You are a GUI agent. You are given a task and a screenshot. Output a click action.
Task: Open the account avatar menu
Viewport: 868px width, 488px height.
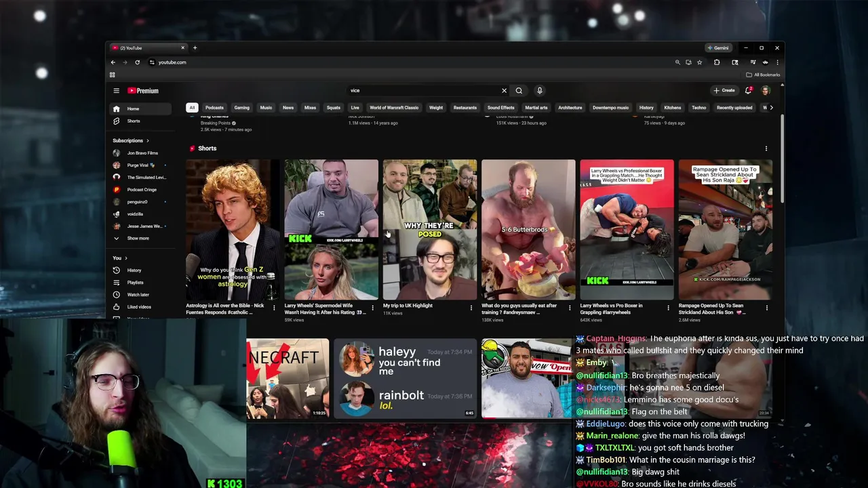766,90
